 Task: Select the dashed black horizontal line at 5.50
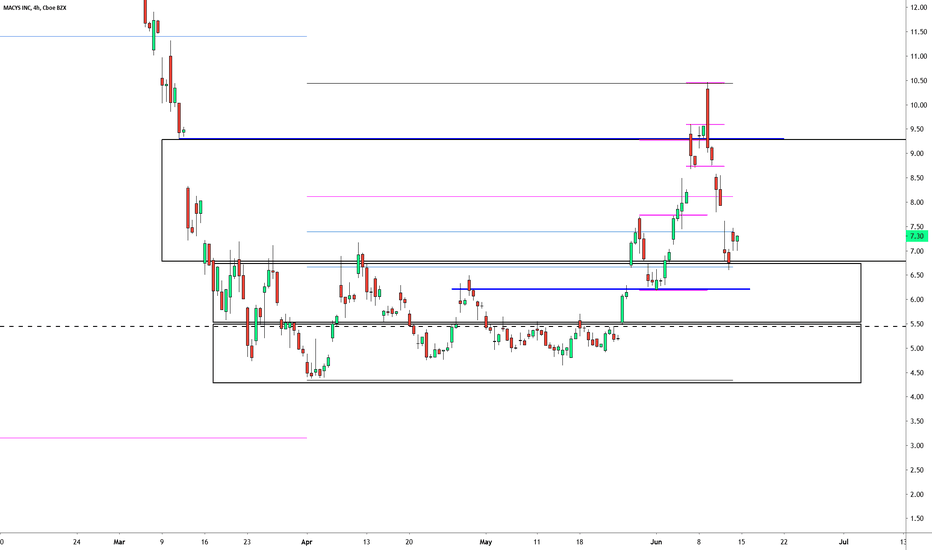point(453,326)
